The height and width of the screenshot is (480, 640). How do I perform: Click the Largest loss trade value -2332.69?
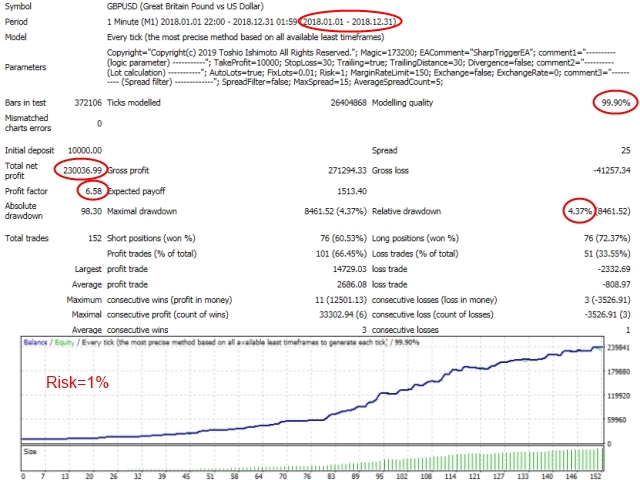pos(614,269)
